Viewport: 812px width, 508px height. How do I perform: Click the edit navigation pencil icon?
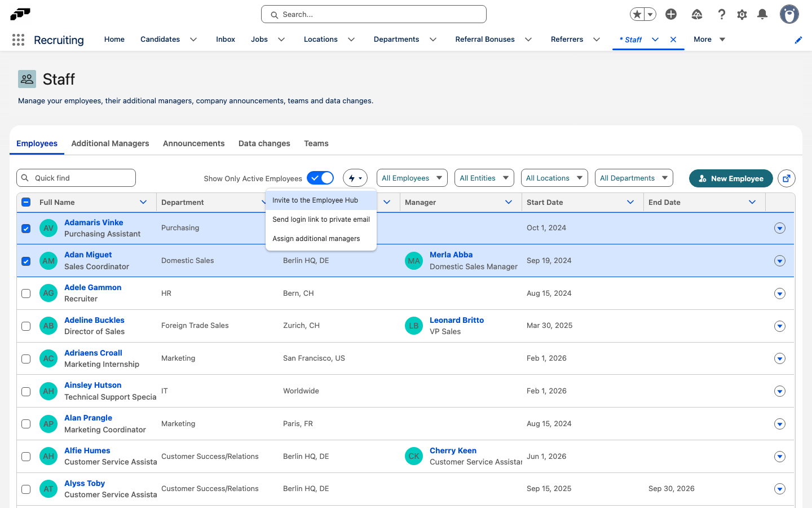click(798, 40)
